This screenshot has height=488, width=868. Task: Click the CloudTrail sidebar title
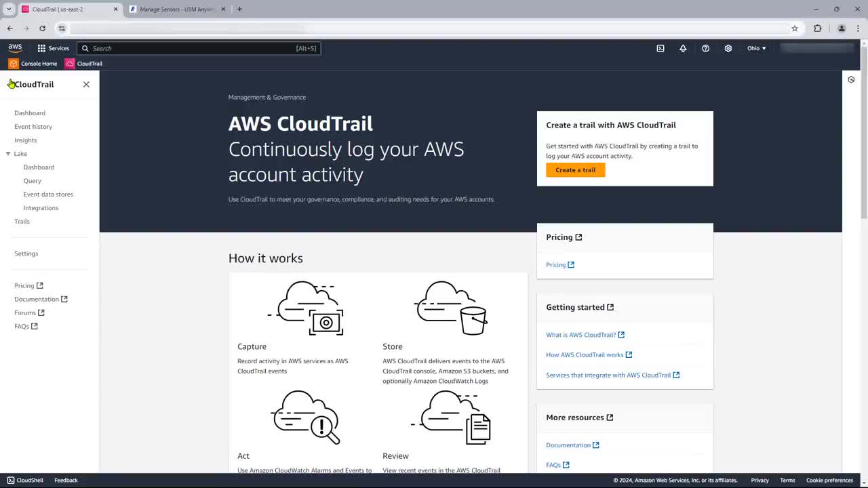tap(34, 84)
